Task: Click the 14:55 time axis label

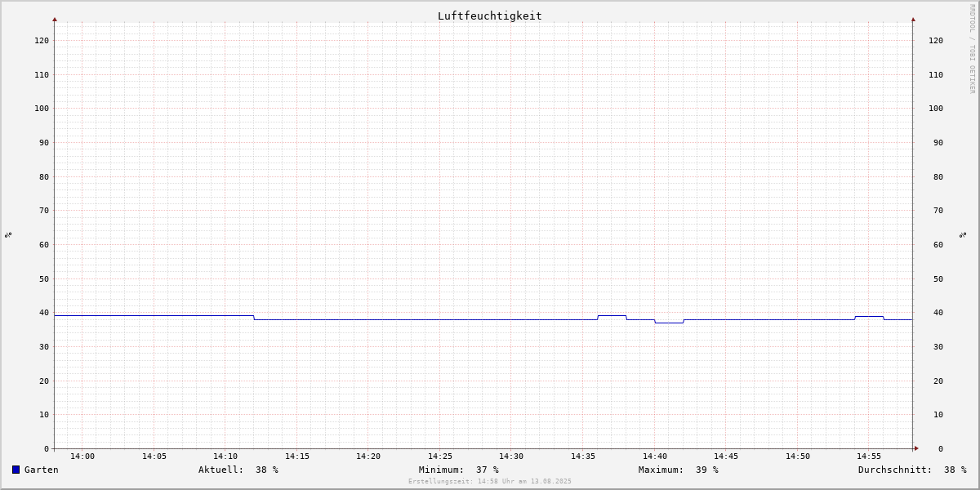Action: tap(869, 457)
